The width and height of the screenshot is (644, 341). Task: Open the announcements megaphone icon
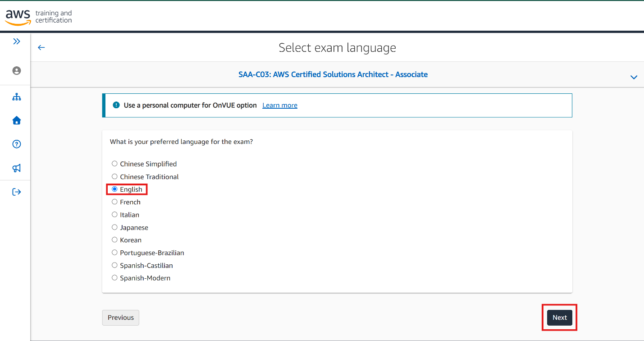coord(17,168)
